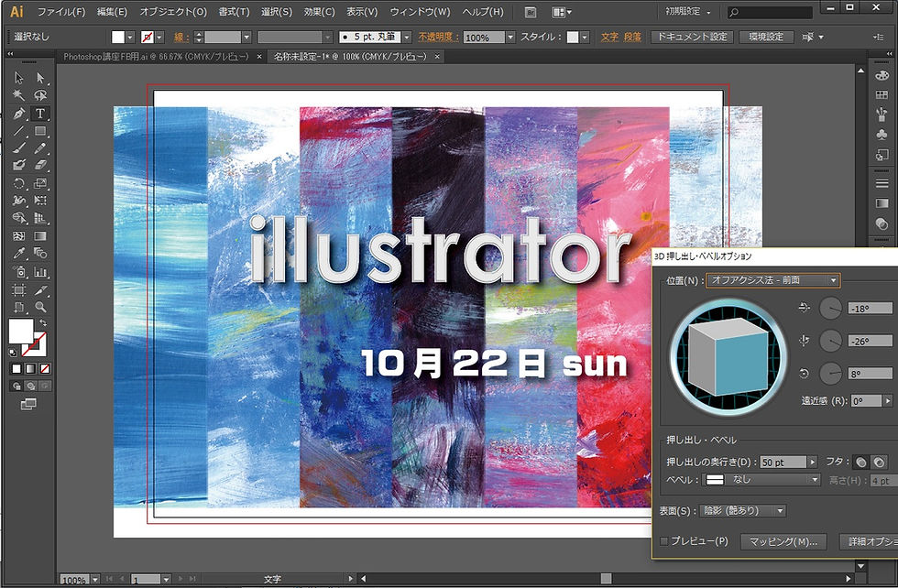Viewport: 898px width, 588px height.
Task: Enable the プレビュー(P) checkbox
Action: 664,541
